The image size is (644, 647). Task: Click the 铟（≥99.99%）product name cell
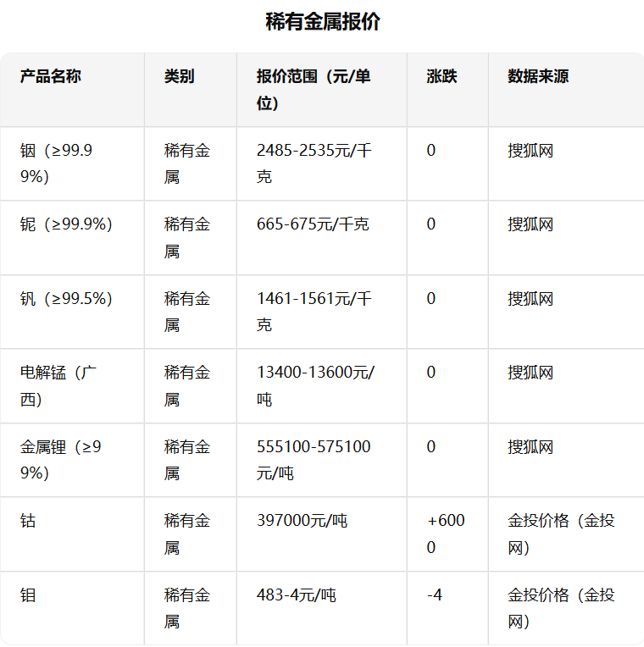coord(57,163)
